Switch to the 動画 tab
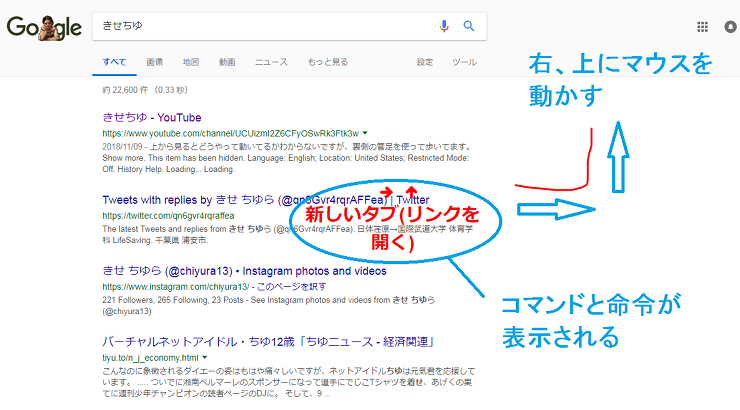The height and width of the screenshot is (410, 740). point(227,62)
